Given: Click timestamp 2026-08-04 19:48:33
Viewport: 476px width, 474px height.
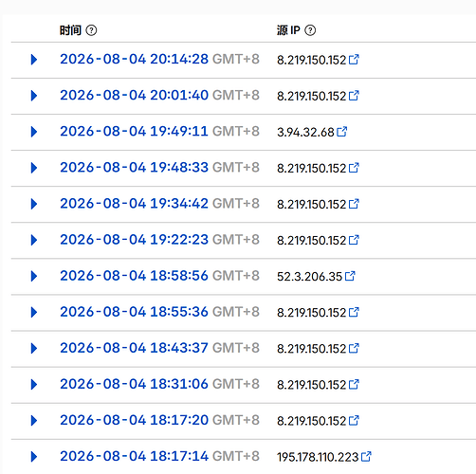Looking at the screenshot, I should [134, 167].
